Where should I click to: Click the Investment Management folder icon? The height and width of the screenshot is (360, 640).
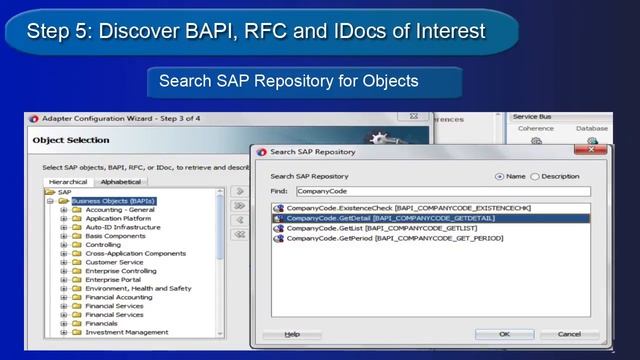[77, 332]
